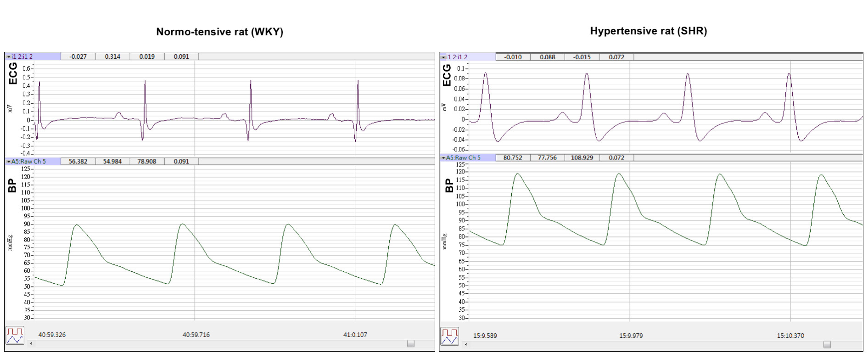The height and width of the screenshot is (359, 868).
Task: Click the scroll/review mode icon in the SHR panel
Action: click(x=449, y=337)
